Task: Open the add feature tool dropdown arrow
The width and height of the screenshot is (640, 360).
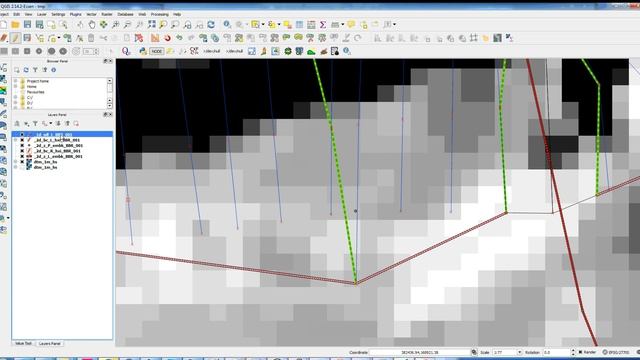Action: (59, 38)
